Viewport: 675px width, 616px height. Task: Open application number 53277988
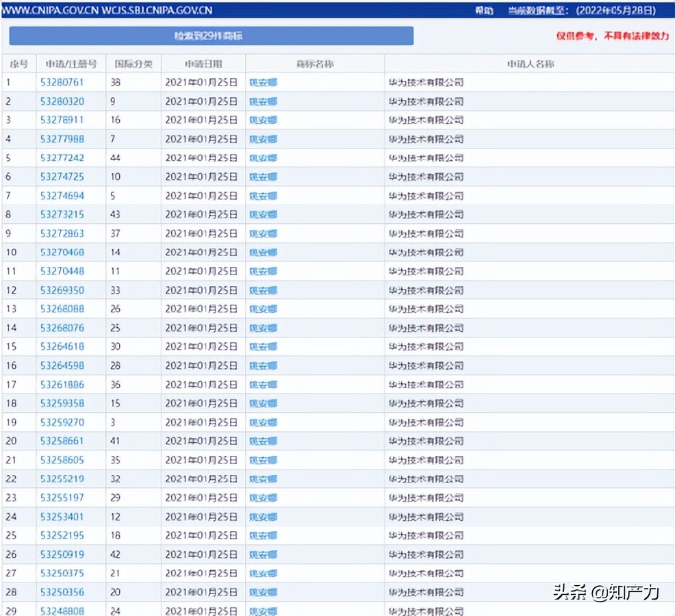(62, 139)
